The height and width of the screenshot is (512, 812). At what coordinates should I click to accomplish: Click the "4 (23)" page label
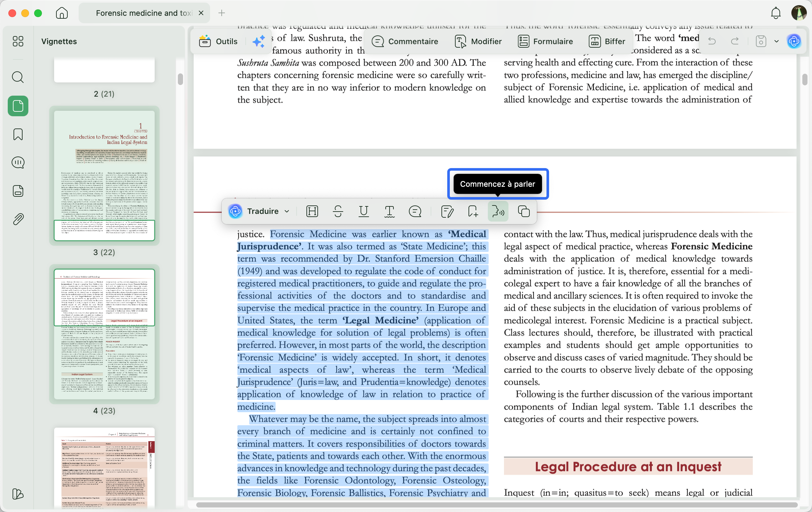pos(104,411)
